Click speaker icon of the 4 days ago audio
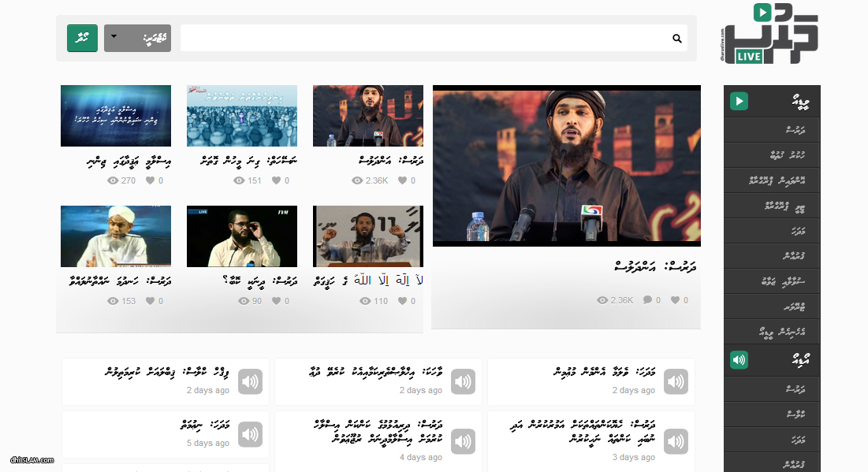Screen dimensions: 868x472 463,441
